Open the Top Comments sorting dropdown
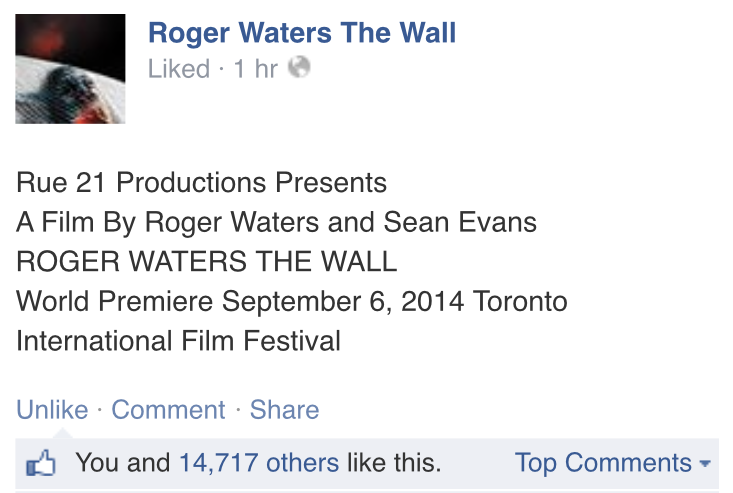This screenshot has width=733, height=493. click(x=603, y=463)
